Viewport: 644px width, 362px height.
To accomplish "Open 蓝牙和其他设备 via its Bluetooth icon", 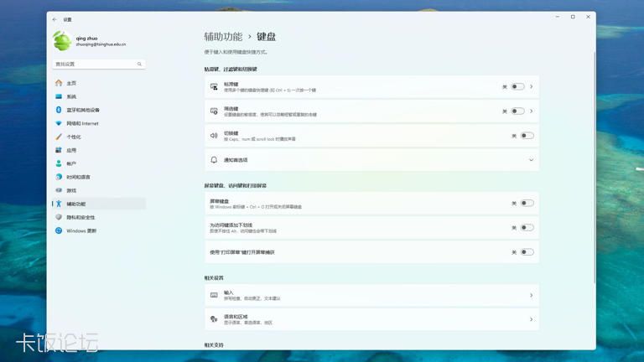I will 59,110.
